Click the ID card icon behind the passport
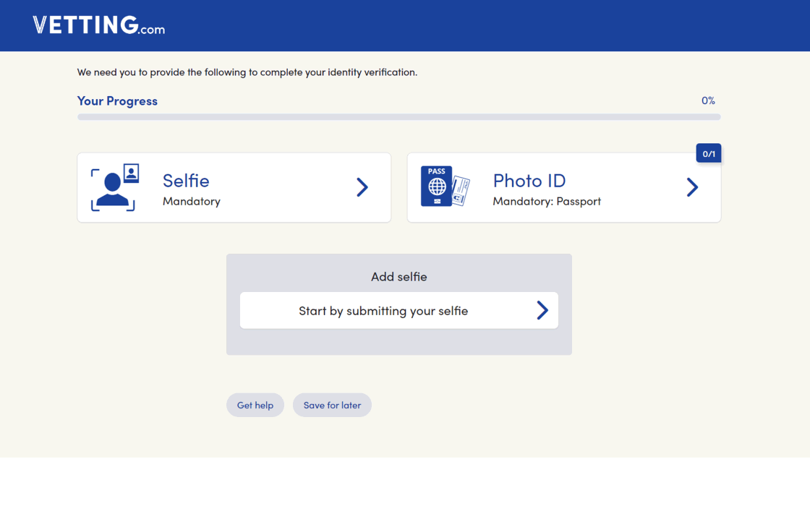Image resolution: width=810 pixels, height=532 pixels. (461, 191)
